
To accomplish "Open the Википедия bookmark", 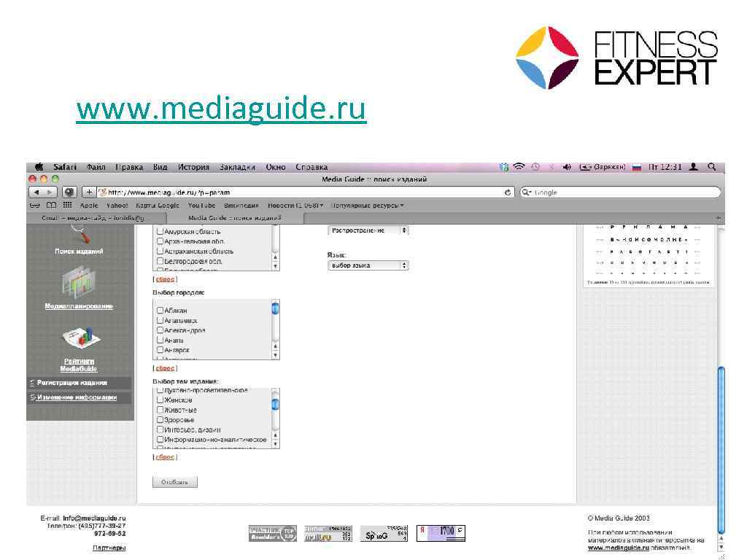I will [x=241, y=205].
